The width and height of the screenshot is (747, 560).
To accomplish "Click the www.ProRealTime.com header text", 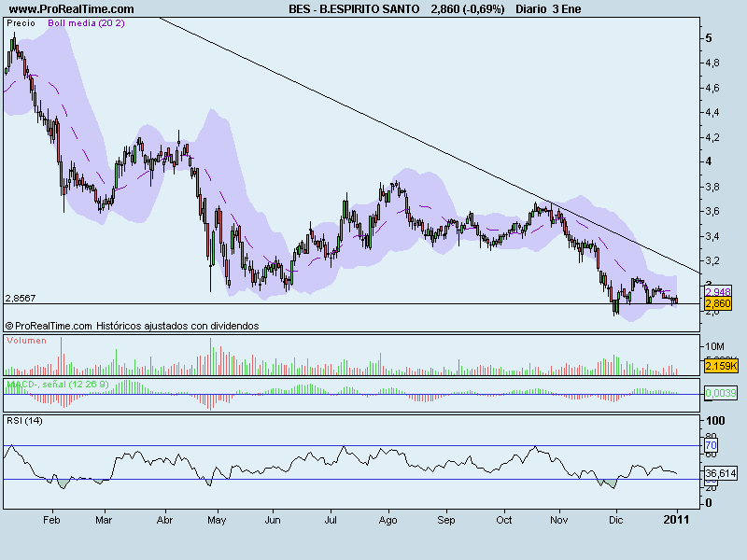I will pos(72,9).
